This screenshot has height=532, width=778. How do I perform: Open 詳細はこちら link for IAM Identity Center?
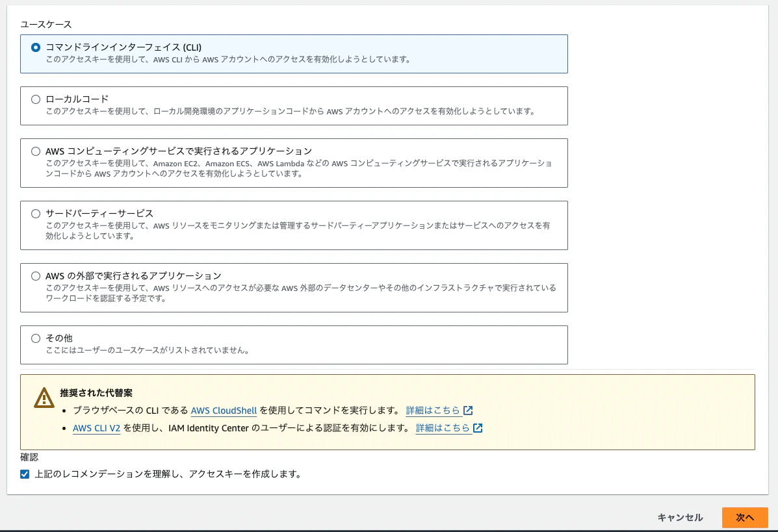tap(443, 428)
